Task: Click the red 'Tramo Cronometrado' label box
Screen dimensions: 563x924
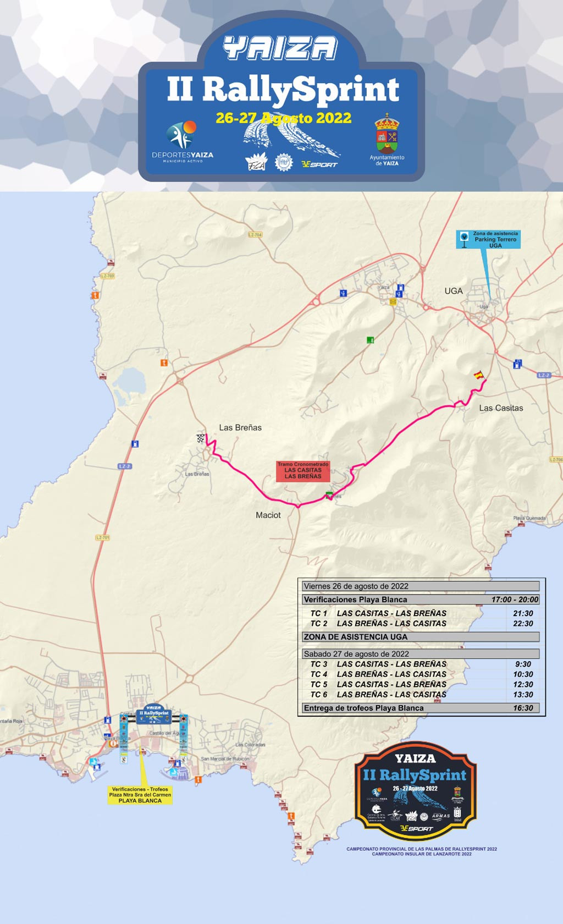Action: click(x=303, y=471)
